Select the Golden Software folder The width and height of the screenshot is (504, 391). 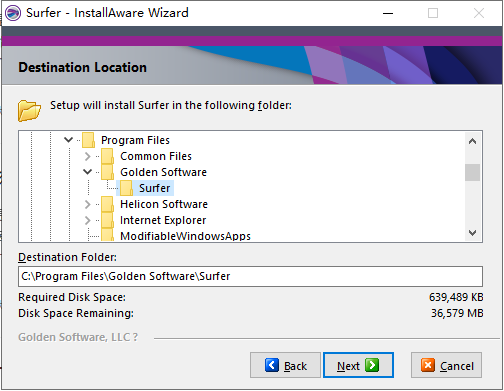pyautogui.click(x=163, y=172)
